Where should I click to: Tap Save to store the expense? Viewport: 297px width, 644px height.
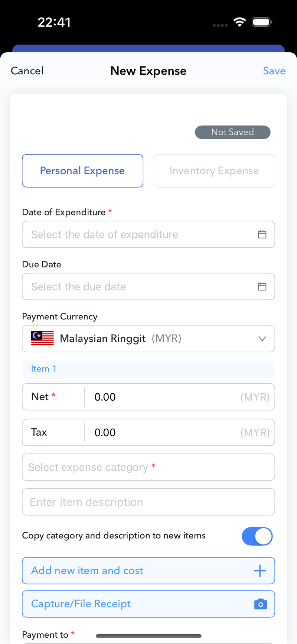(274, 71)
